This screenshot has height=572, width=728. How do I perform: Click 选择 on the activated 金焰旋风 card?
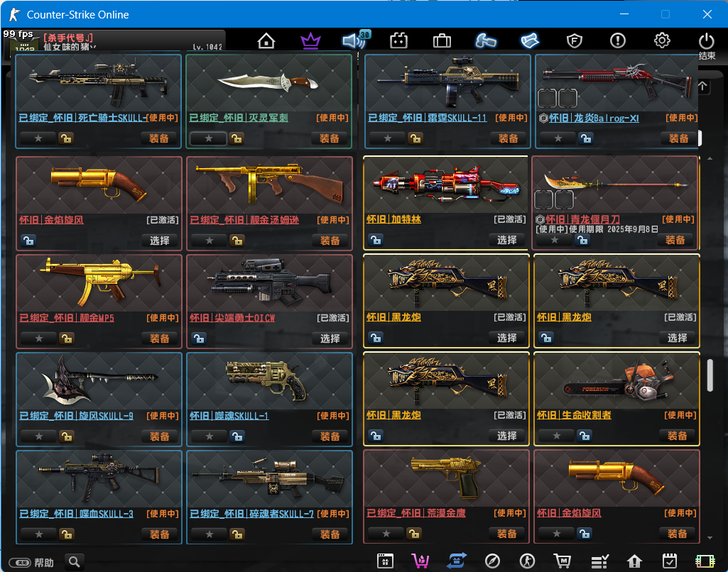click(160, 241)
